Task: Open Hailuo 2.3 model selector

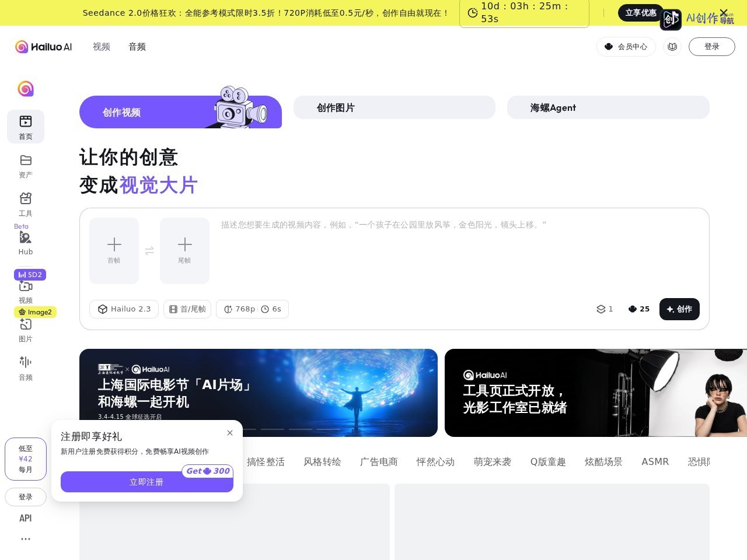Action: click(x=124, y=309)
